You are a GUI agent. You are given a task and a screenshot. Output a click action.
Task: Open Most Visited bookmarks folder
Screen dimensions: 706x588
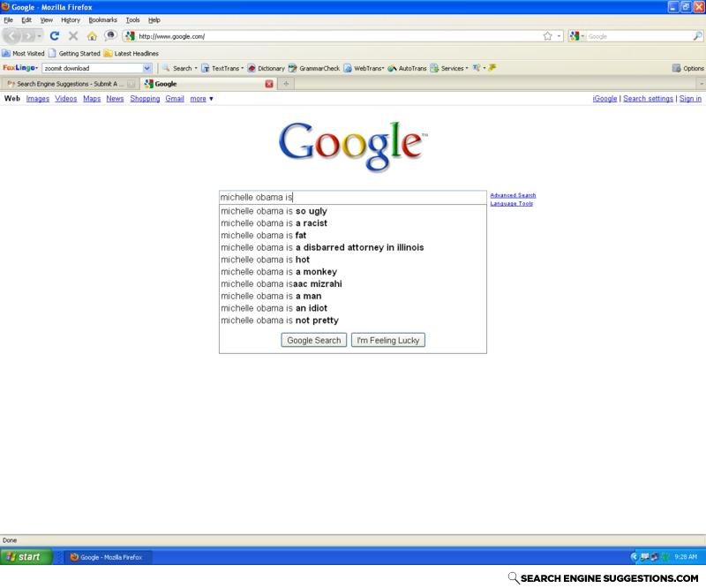tap(24, 53)
